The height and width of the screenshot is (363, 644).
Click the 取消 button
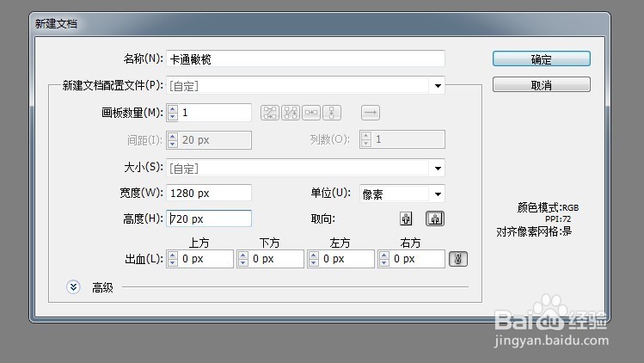tap(542, 84)
